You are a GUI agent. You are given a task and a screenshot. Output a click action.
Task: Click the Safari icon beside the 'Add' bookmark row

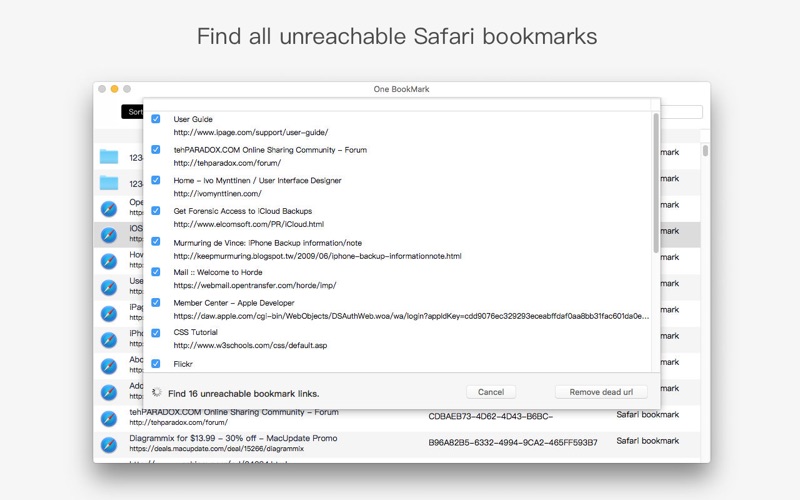(109, 392)
